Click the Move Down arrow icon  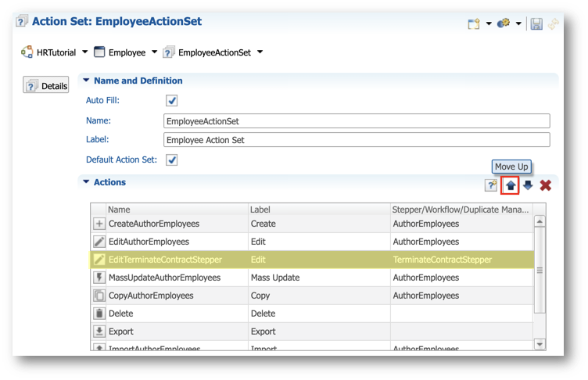(x=528, y=185)
